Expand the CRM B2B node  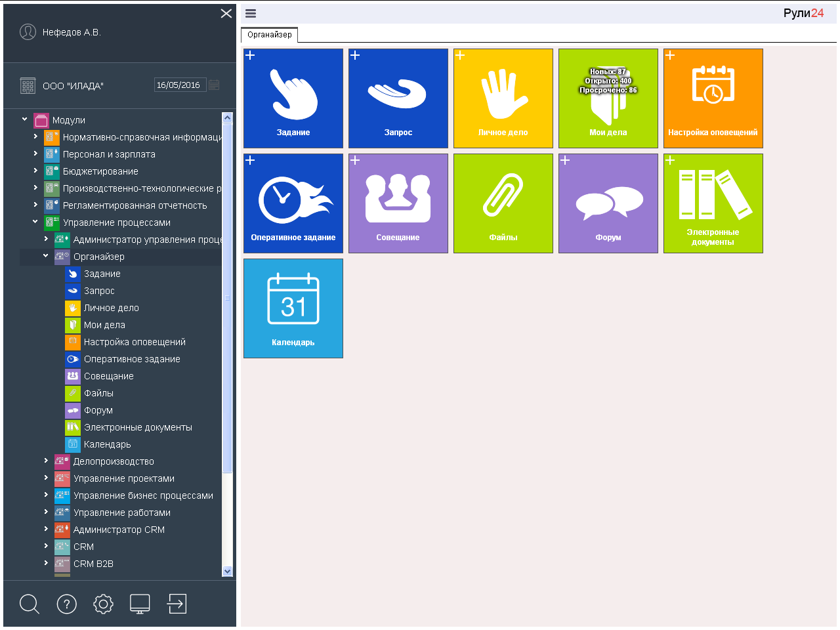[46, 563]
